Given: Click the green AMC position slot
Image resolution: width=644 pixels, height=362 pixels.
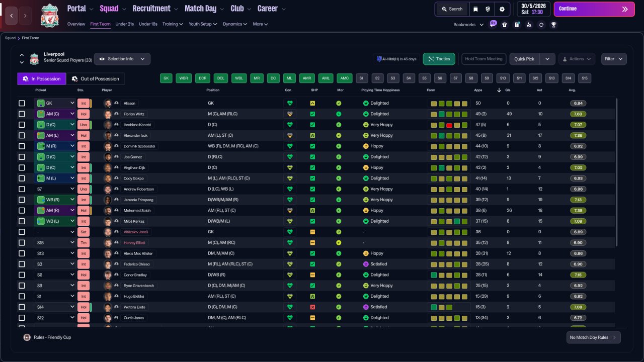Looking at the screenshot, I should [x=344, y=78].
